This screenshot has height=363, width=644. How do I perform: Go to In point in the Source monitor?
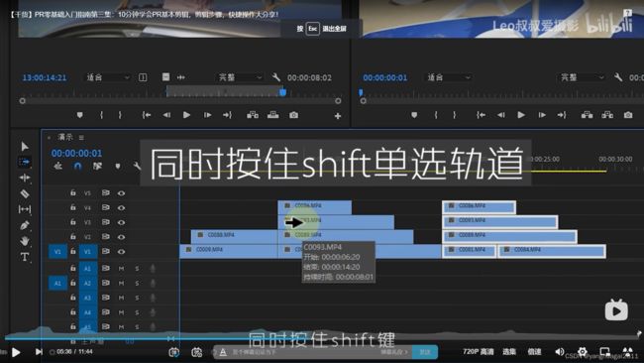[147, 115]
